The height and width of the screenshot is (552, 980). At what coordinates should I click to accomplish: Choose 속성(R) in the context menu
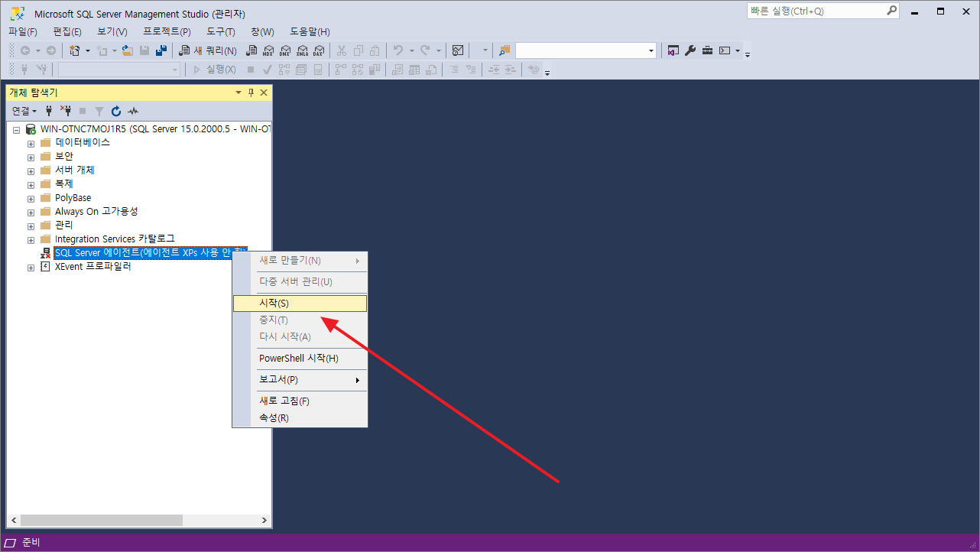300,418
